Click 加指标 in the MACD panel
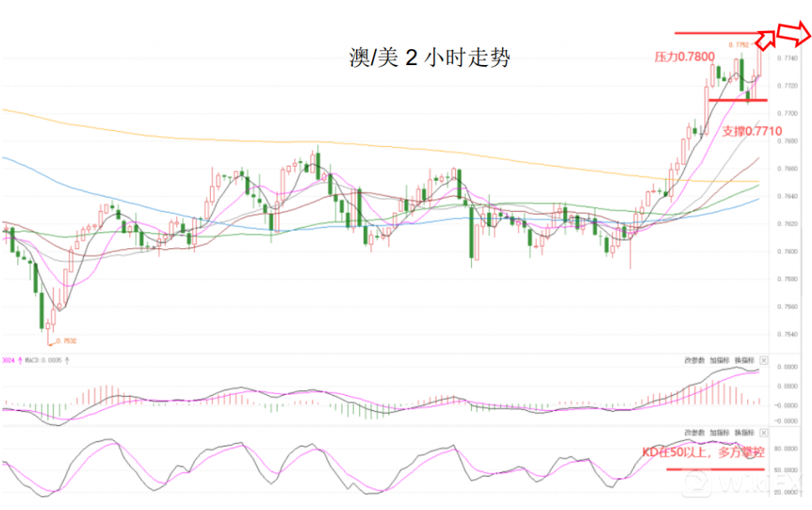812x510 pixels. (x=719, y=360)
